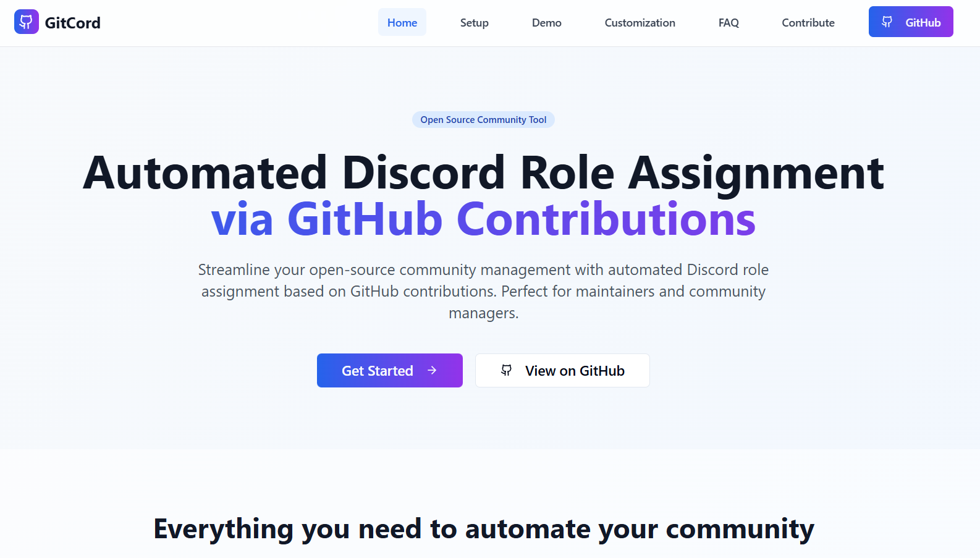This screenshot has height=558, width=980.
Task: Click the GitCord brand name text
Action: tap(72, 23)
